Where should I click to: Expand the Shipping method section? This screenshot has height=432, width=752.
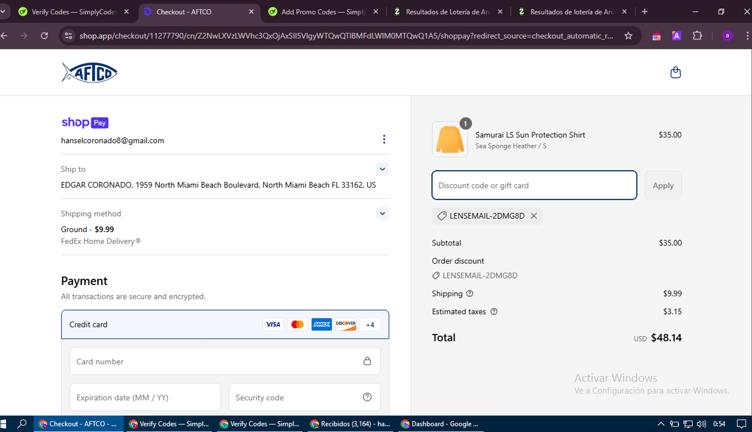coord(382,213)
